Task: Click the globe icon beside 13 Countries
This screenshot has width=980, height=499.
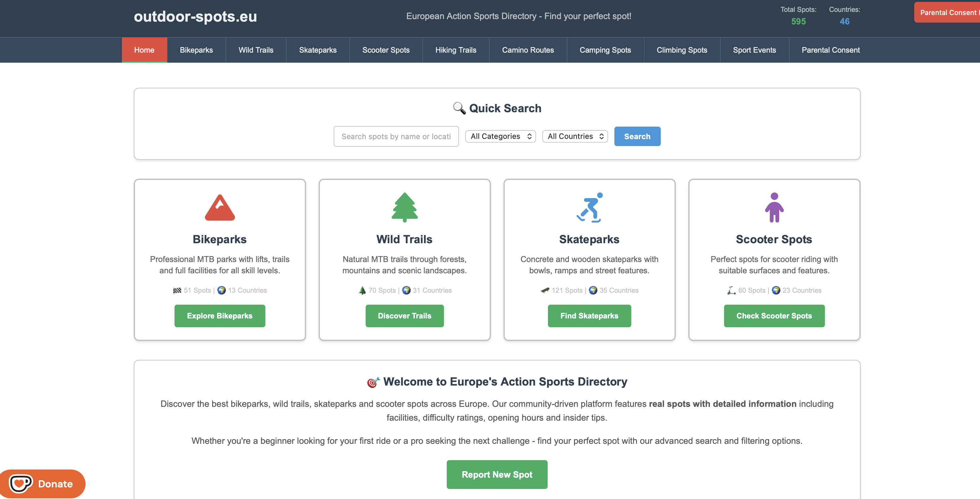Action: pyautogui.click(x=222, y=291)
